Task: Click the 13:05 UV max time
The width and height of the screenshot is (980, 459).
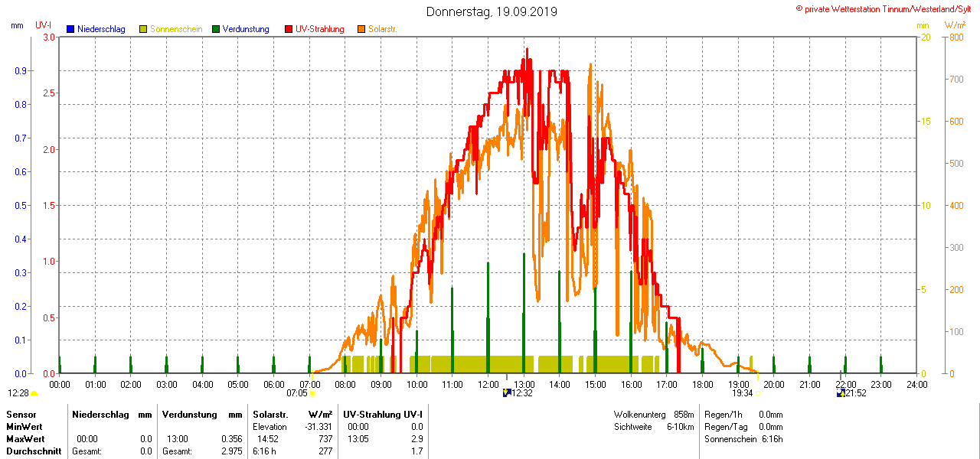Action: click(x=358, y=439)
